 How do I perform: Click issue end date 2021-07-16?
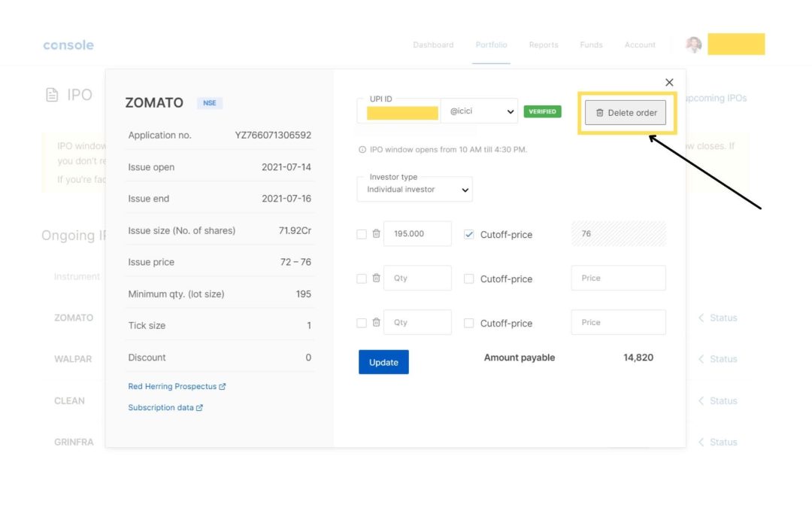(286, 199)
